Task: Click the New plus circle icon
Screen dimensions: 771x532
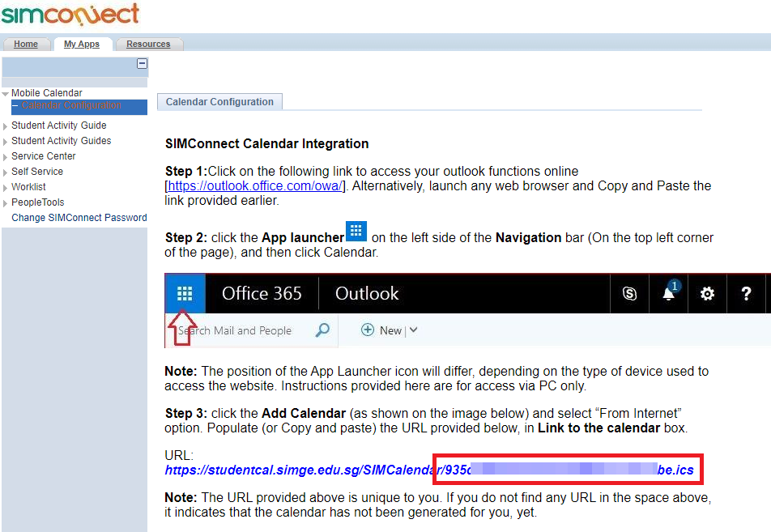Action: (x=368, y=330)
